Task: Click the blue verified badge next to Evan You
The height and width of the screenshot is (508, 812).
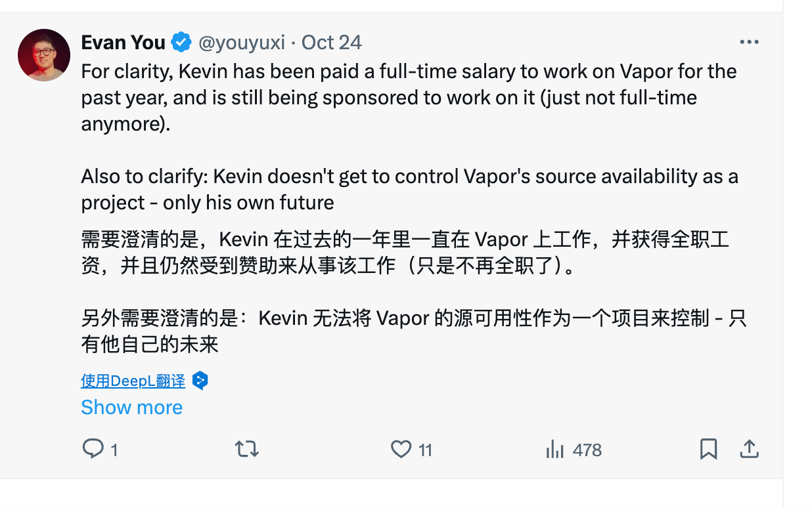Action: pos(180,41)
